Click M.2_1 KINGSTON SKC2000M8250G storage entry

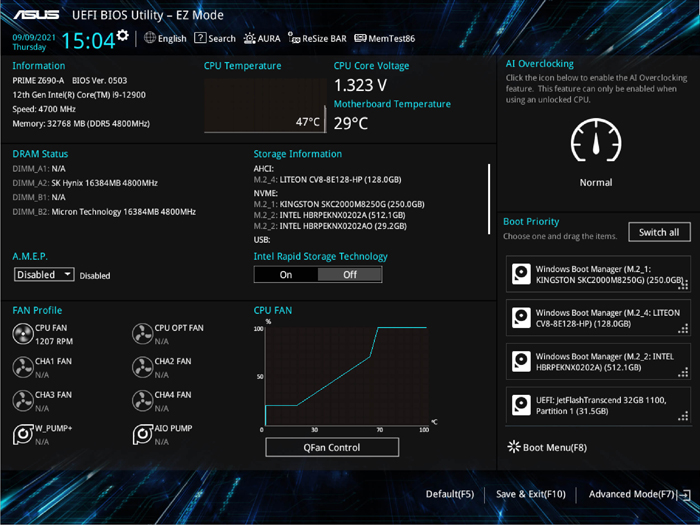click(339, 204)
